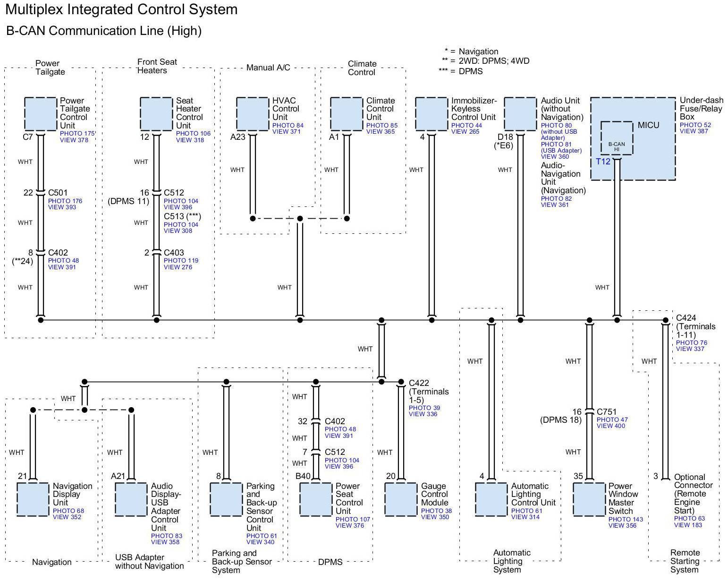
Task: Click the Power Window Master Switch box
Action: [589, 499]
